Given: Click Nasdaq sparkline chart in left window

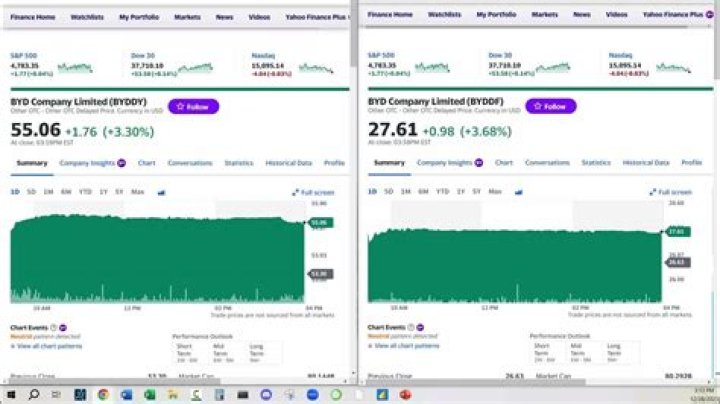Looking at the screenshot, I should pos(316,68).
